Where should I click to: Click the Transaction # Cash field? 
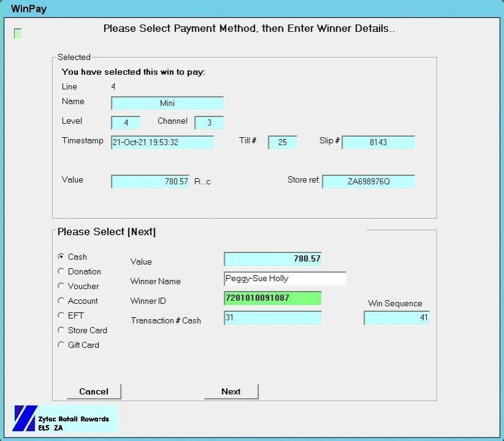point(273,318)
